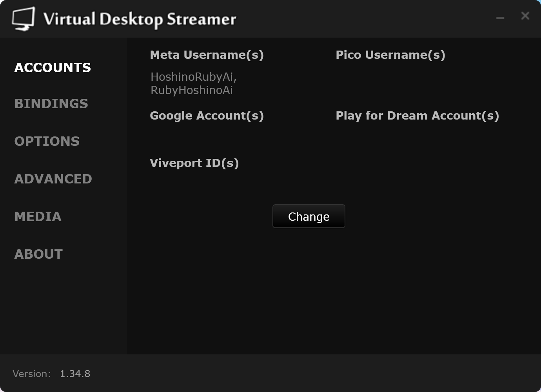
Task: Click the Meta Username(s) heading
Action: click(x=207, y=55)
